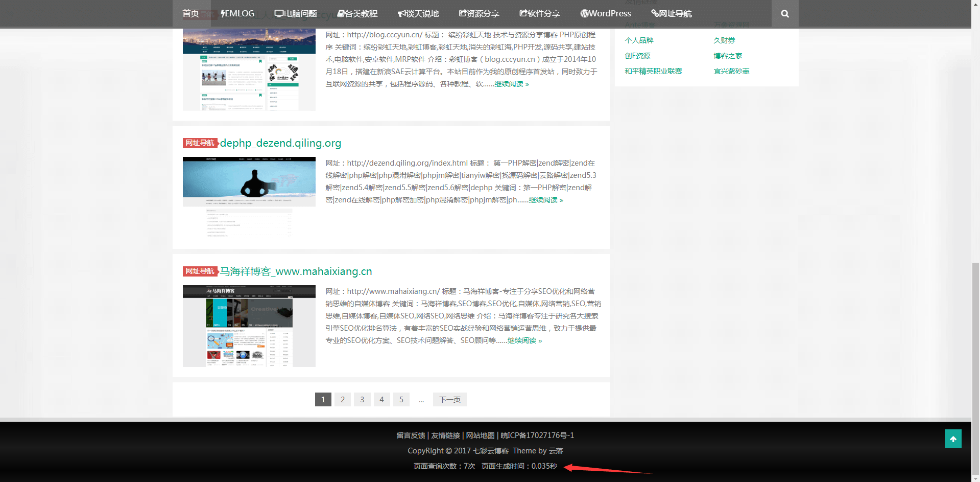Image resolution: width=980 pixels, height=482 pixels.
Task: Click the dephp_dezend site screenshot thumbnail
Action: click(249, 197)
